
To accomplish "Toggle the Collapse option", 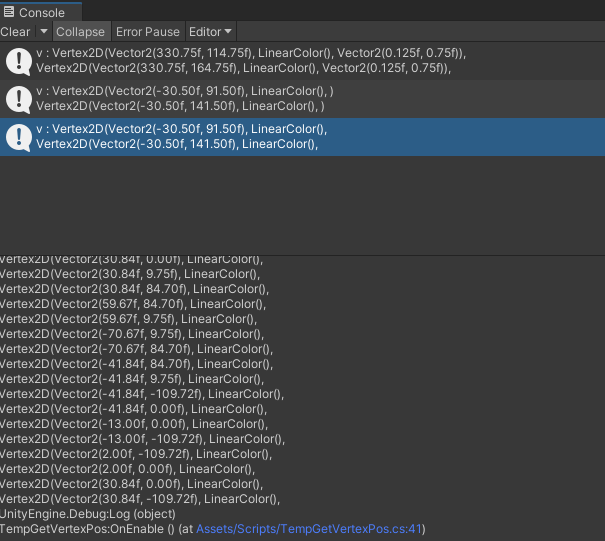I will click(80, 32).
